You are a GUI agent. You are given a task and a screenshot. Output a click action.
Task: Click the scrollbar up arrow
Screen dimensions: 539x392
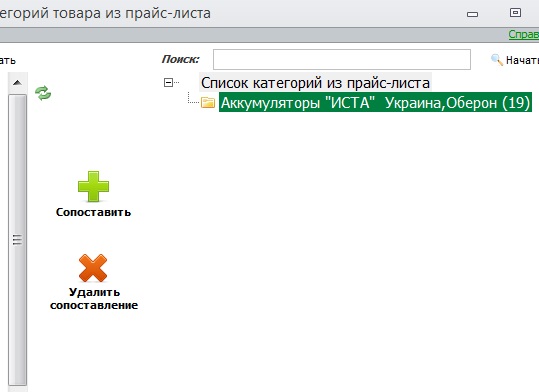tap(18, 83)
